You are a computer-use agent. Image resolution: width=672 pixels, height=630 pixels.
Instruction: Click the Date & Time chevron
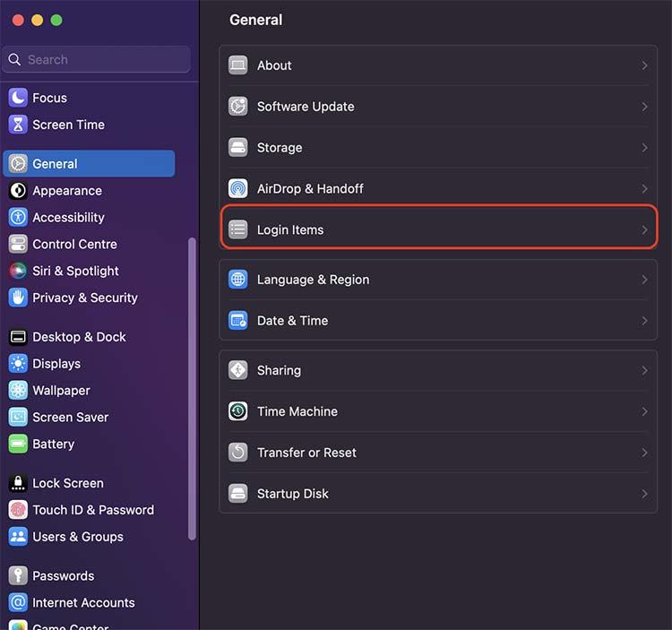pos(644,321)
